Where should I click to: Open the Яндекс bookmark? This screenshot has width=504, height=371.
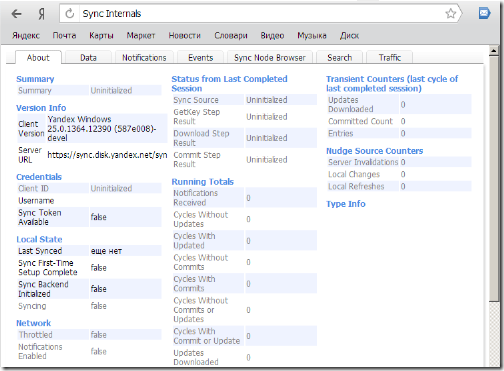click(26, 35)
